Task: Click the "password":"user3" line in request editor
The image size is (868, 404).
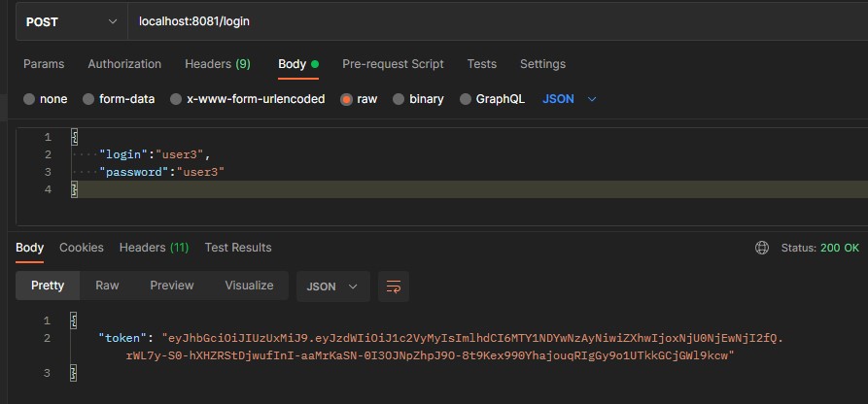Action: point(161,172)
